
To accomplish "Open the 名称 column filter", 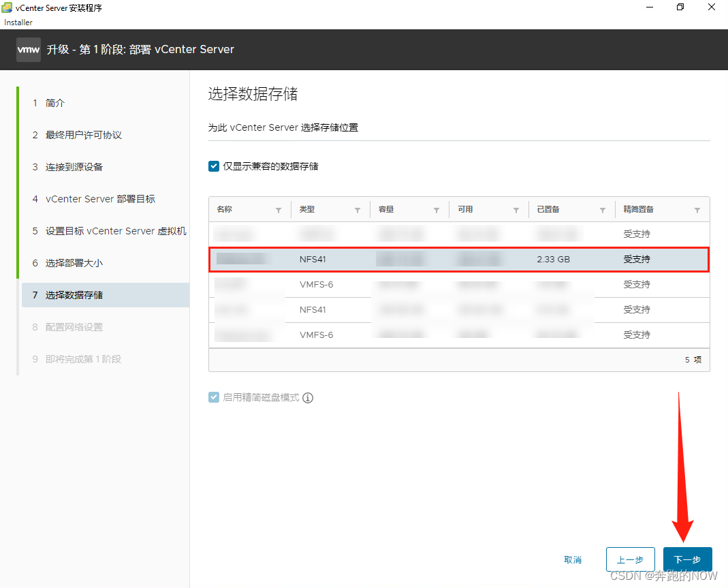I will [x=279, y=210].
